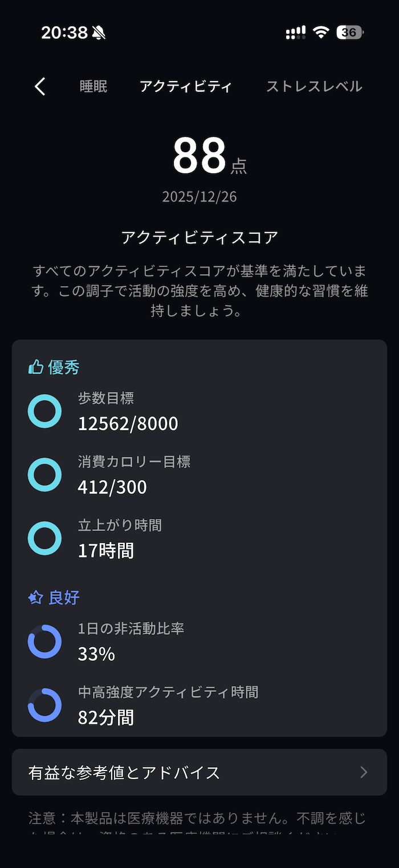The height and width of the screenshot is (868, 399).
Task: Tap the 消費カロリー目標 progress ring
Action: click(44, 474)
